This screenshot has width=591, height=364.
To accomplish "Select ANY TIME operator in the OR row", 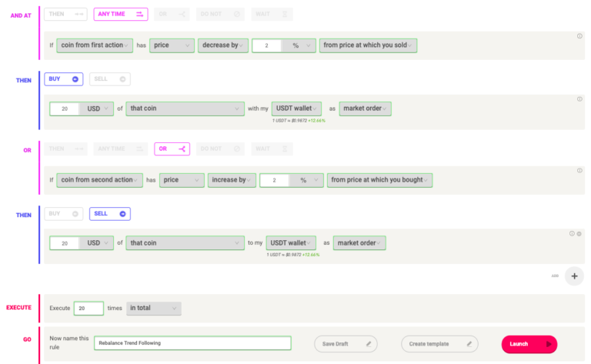I will (121, 149).
